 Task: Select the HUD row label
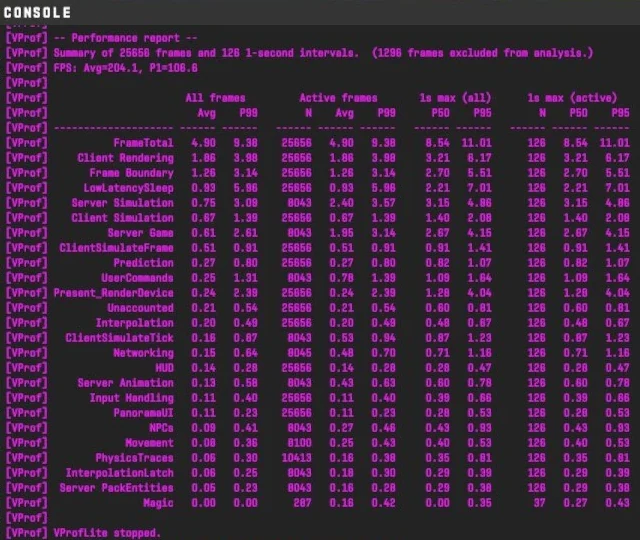click(x=164, y=368)
